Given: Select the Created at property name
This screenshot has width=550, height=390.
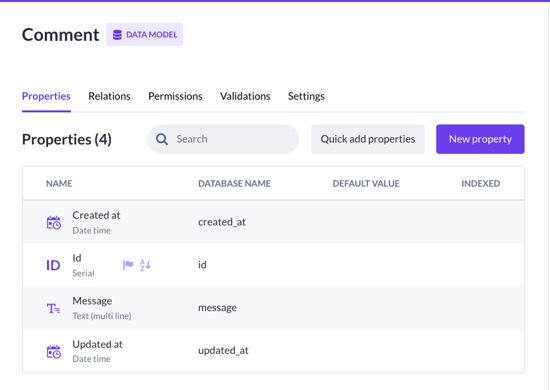Looking at the screenshot, I should pyautogui.click(x=96, y=215).
